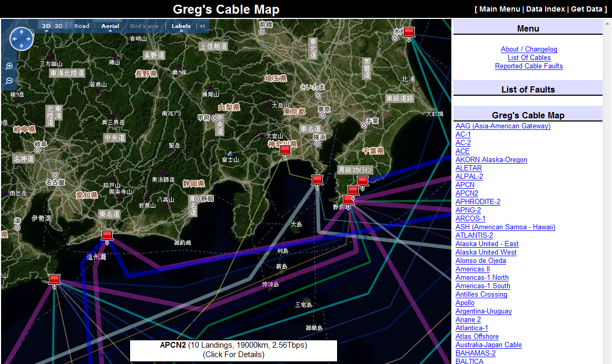Click the APCN2 cable details popup

click(x=233, y=350)
